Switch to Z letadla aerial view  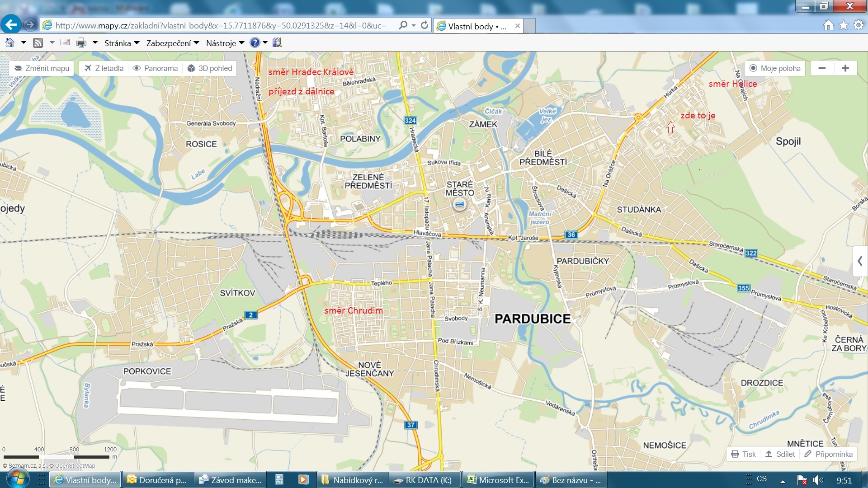coord(104,68)
